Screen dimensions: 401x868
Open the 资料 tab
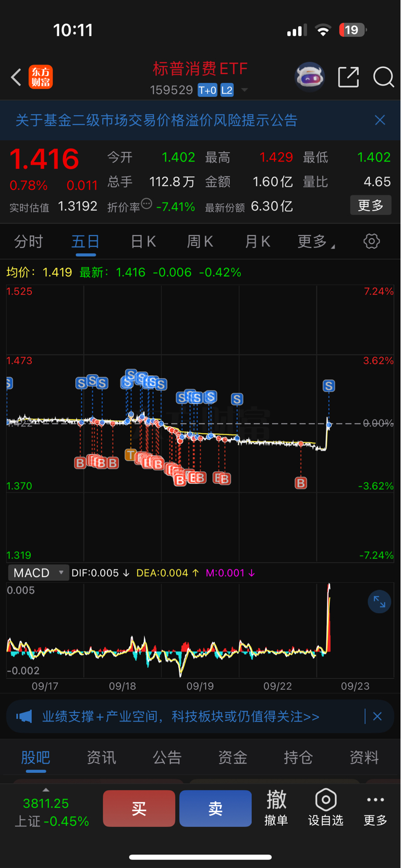click(x=364, y=757)
